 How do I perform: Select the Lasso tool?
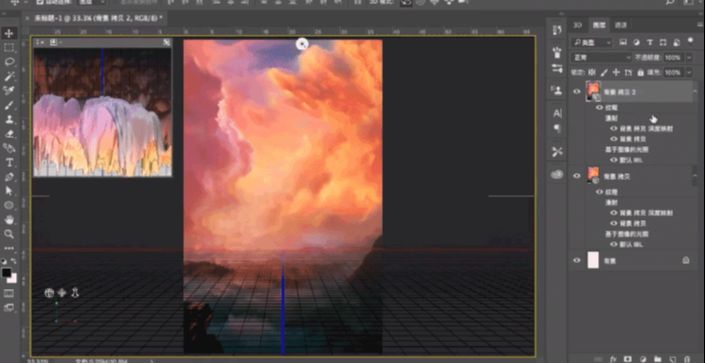click(x=9, y=62)
